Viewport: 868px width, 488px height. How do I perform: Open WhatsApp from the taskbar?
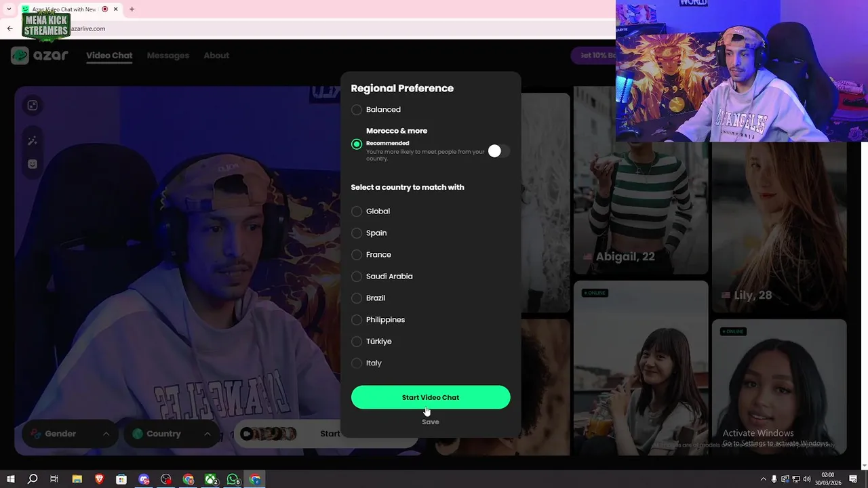[233, 479]
